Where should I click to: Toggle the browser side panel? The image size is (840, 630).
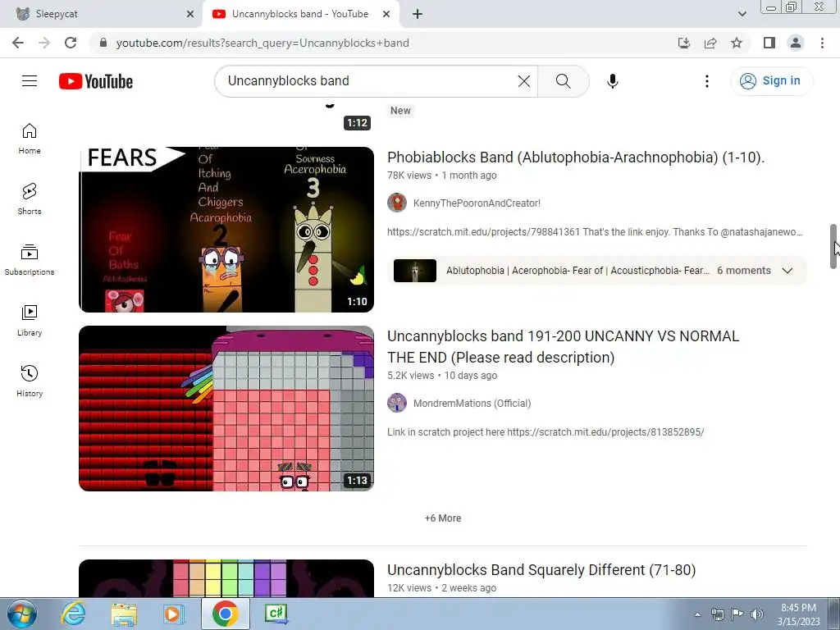pyautogui.click(x=769, y=43)
